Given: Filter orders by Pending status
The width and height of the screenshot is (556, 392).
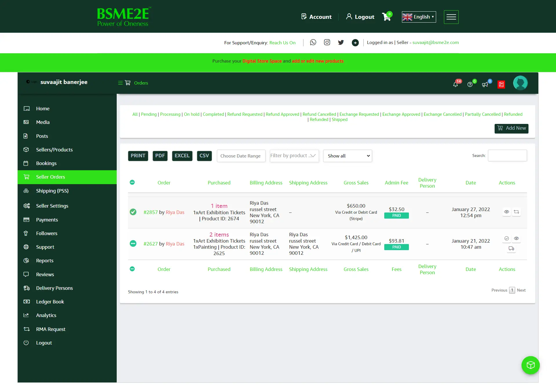Looking at the screenshot, I should (149, 114).
